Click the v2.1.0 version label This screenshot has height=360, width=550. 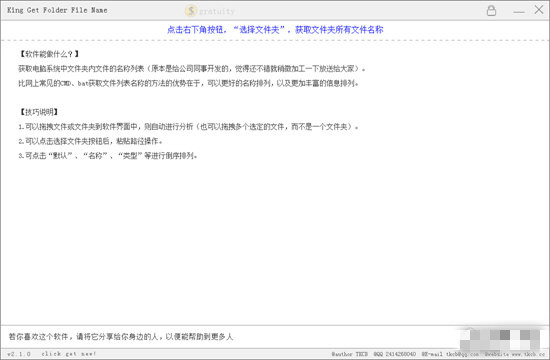[19, 354]
